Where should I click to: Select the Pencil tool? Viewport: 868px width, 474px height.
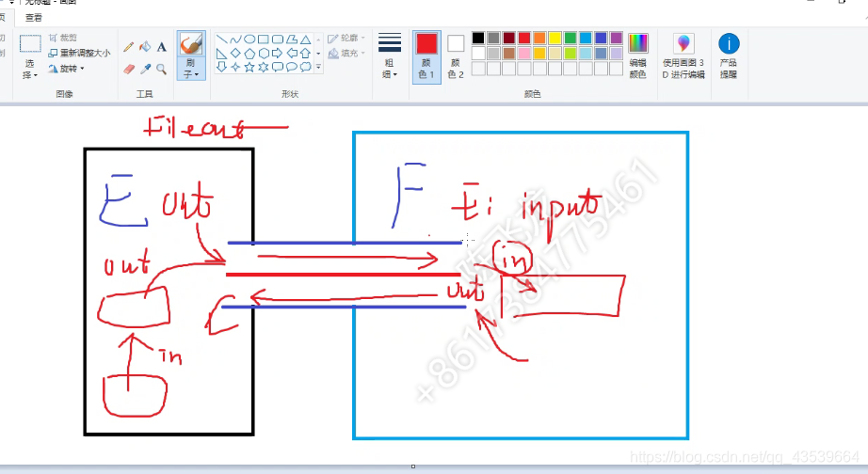coord(128,47)
